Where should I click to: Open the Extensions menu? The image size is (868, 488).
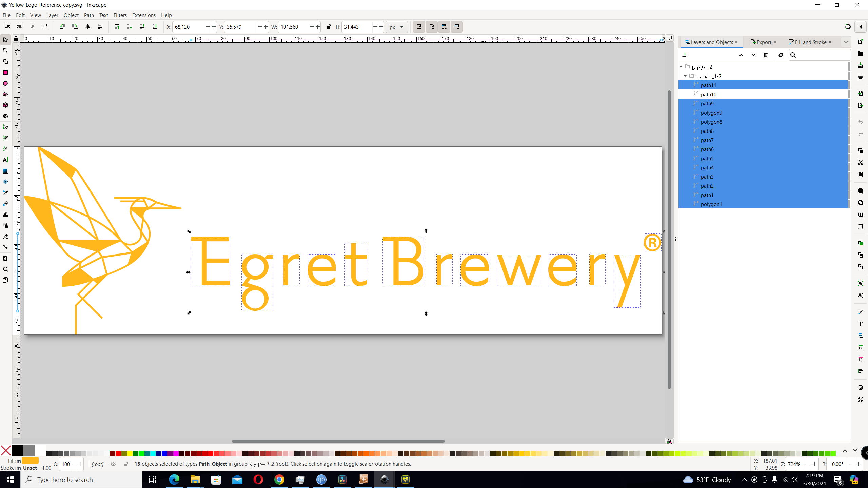click(144, 15)
